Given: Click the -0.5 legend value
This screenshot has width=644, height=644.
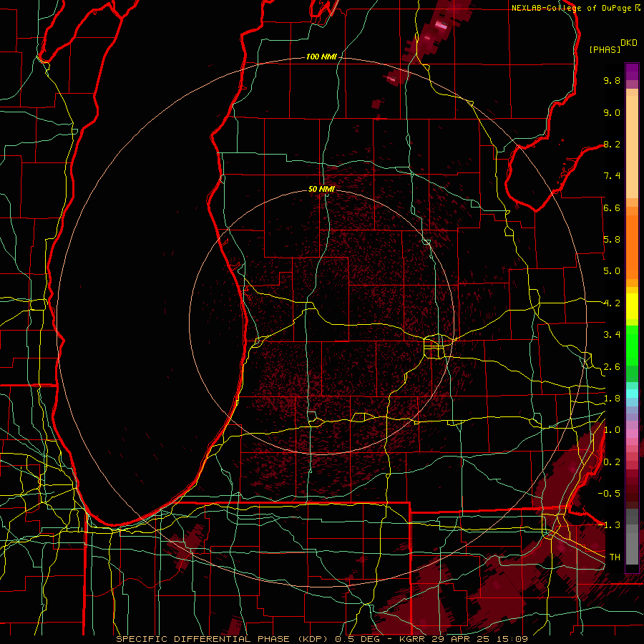Looking at the screenshot, I should pos(609,494).
